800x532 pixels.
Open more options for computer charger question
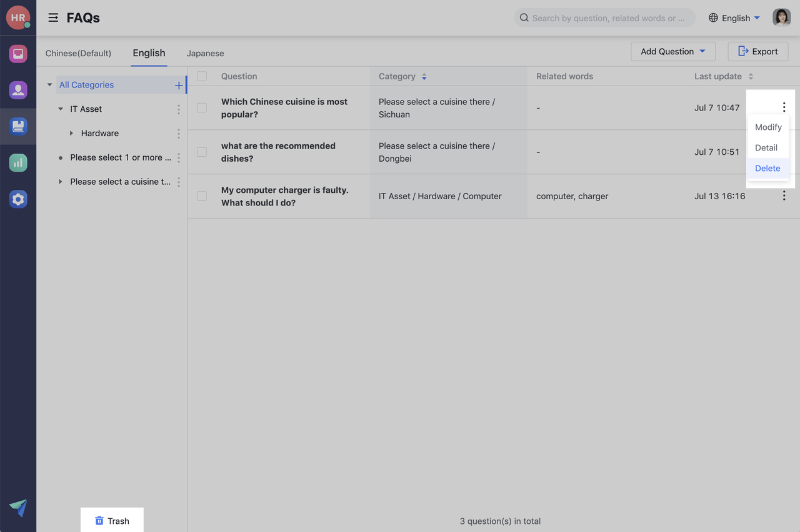tap(784, 196)
